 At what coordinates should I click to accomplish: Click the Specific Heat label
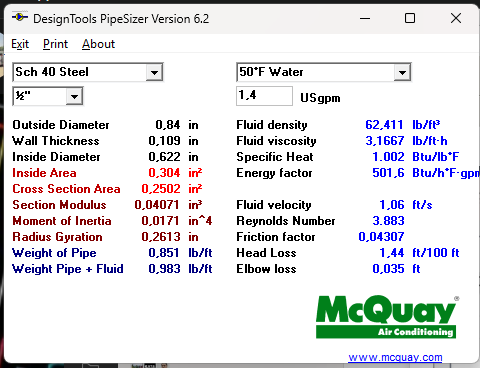[275, 157]
